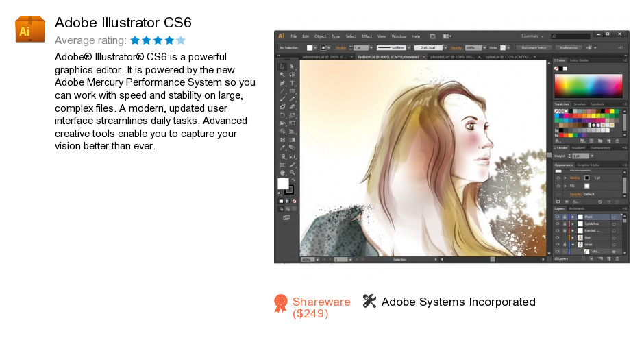Switch to the fashion.ai document tab

(x=391, y=57)
